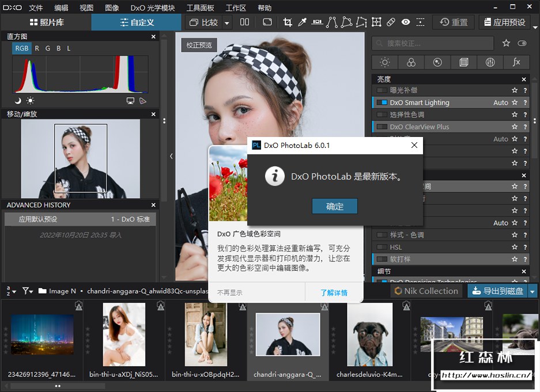Pick the white balance eyedropper tool

pos(303,22)
